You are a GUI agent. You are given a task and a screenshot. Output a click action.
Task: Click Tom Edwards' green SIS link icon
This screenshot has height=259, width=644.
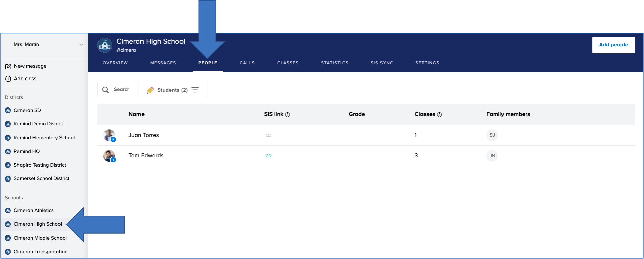coord(268,156)
